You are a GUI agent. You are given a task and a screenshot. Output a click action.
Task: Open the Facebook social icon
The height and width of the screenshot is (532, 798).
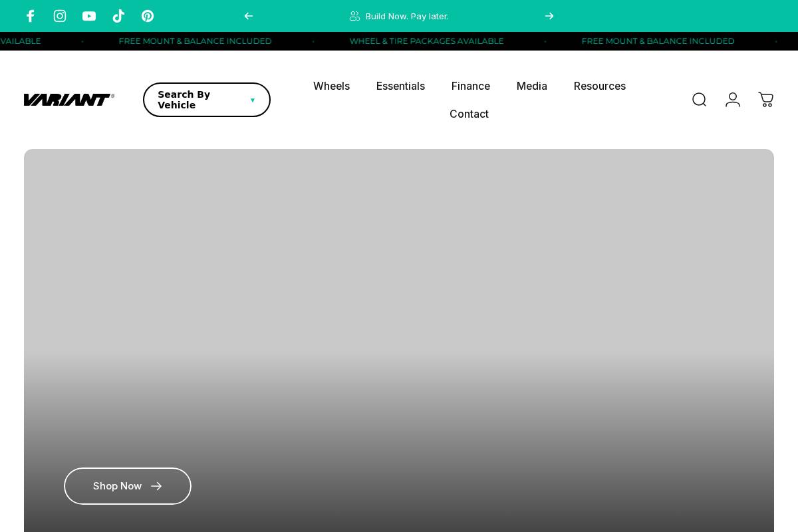point(31,16)
